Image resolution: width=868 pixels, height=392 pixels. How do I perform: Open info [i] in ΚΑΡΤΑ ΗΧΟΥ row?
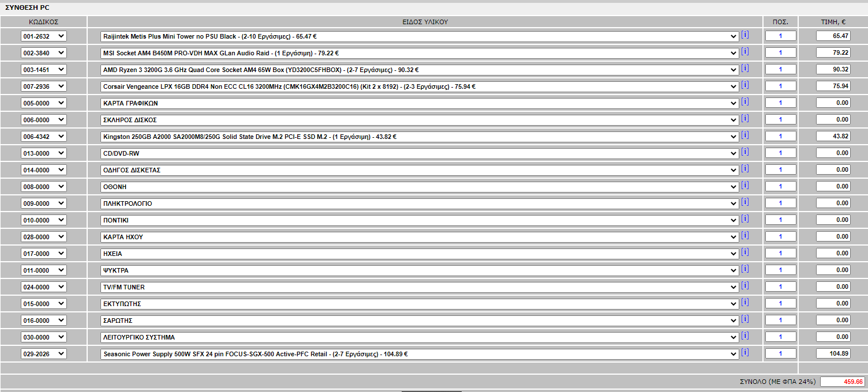[x=745, y=236]
